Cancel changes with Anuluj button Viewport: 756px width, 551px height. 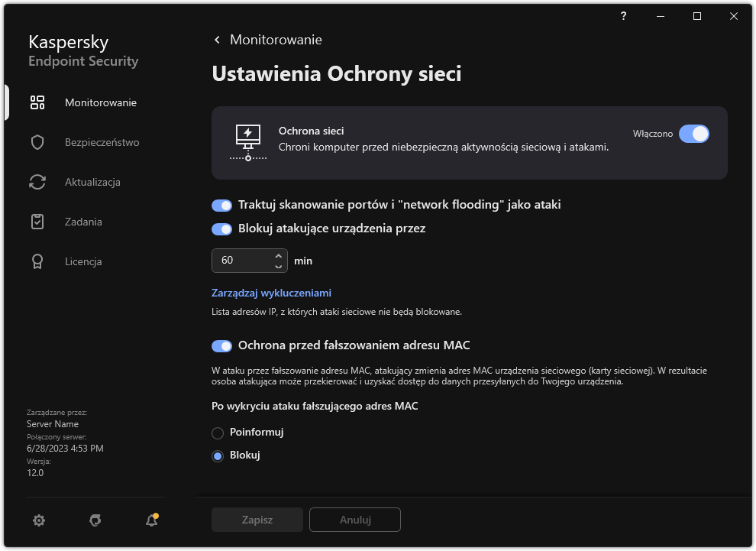[x=354, y=520]
